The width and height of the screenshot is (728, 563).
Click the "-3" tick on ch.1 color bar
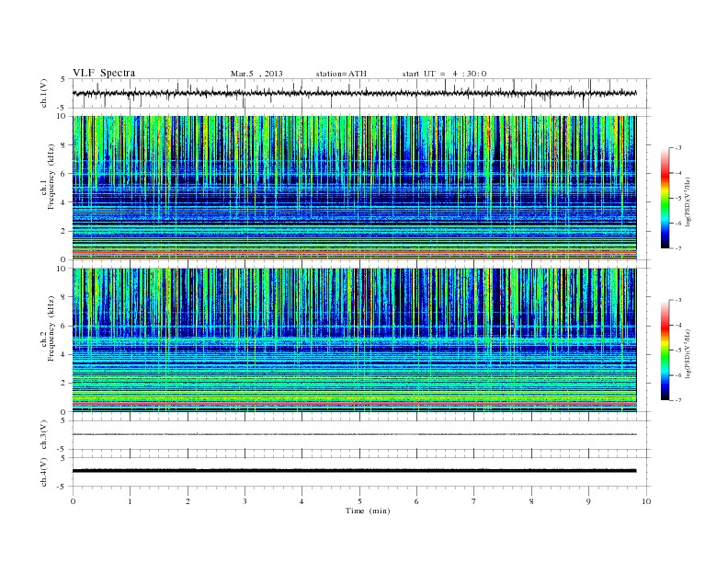click(678, 148)
